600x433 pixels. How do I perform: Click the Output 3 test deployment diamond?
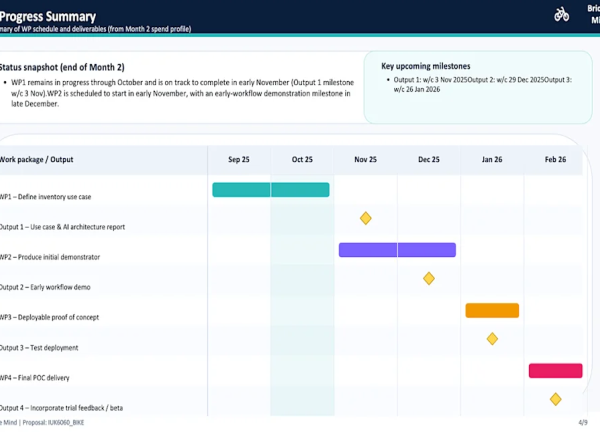[x=492, y=339]
